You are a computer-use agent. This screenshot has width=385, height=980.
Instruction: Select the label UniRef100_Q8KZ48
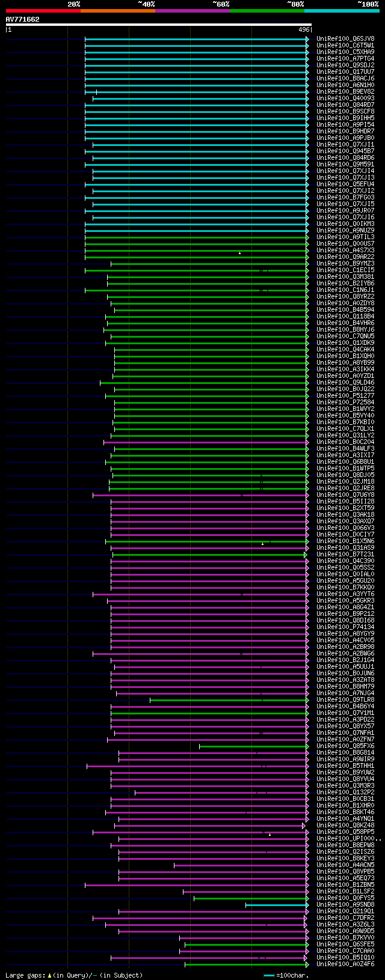point(345,825)
